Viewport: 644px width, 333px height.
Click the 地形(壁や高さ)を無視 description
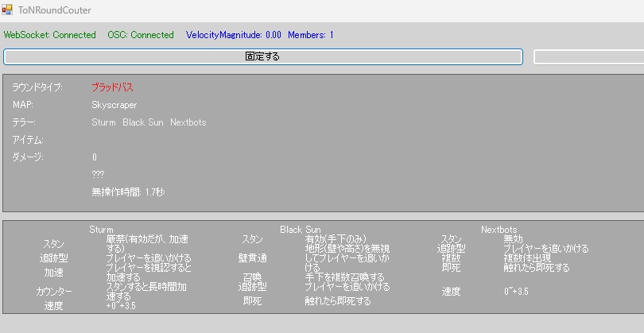click(347, 257)
